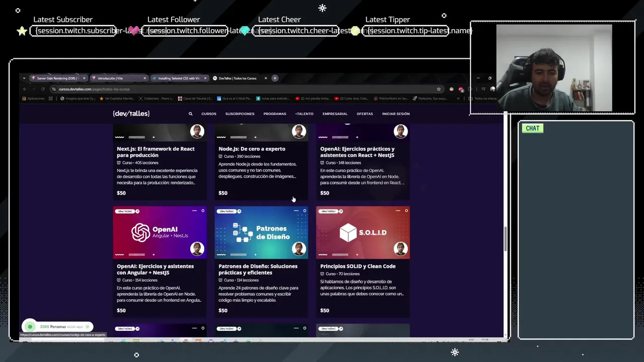644x362 pixels.
Task: Open the Imagina que eres Xy bookmark
Action: pyautogui.click(x=77, y=99)
